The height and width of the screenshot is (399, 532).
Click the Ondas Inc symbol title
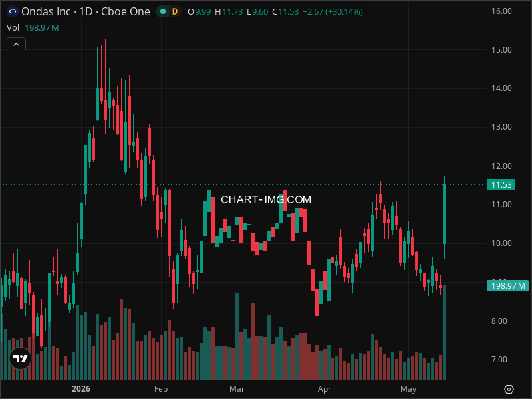[x=46, y=11]
